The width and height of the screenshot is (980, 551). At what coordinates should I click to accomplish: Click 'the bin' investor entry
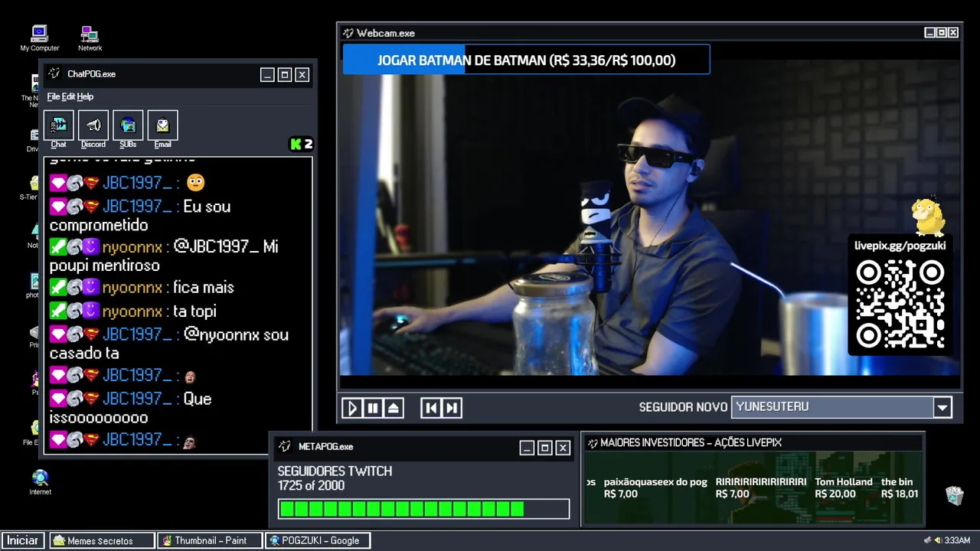pos(898,487)
